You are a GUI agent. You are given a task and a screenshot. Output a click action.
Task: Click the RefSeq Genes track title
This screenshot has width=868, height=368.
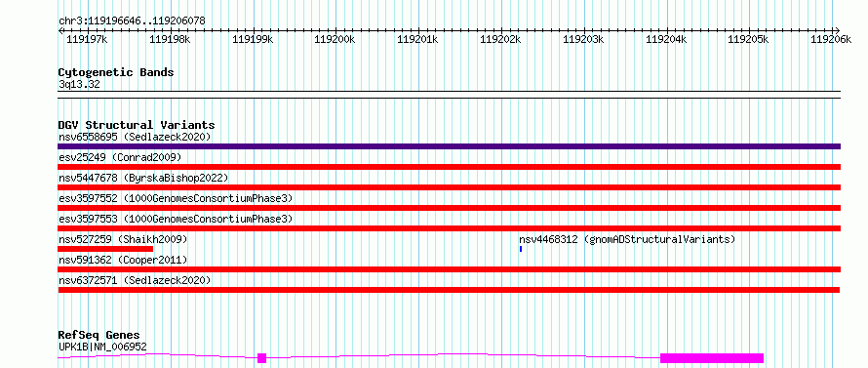point(99,336)
